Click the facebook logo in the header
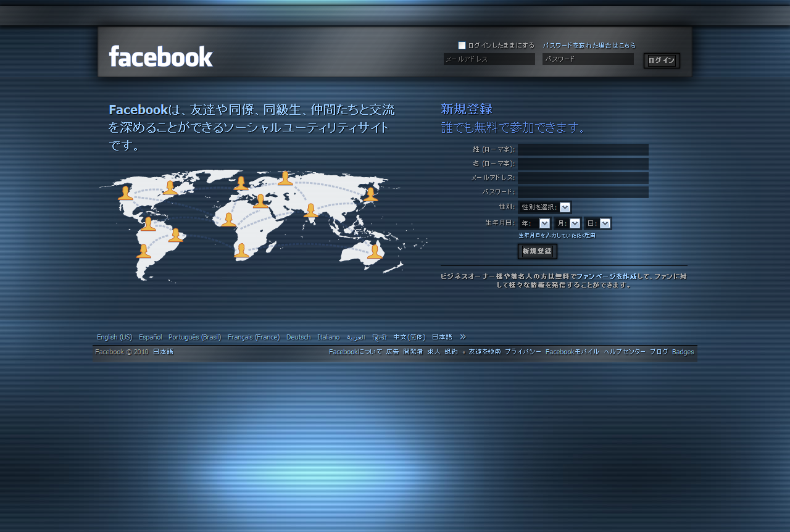790x532 pixels. 161,56
